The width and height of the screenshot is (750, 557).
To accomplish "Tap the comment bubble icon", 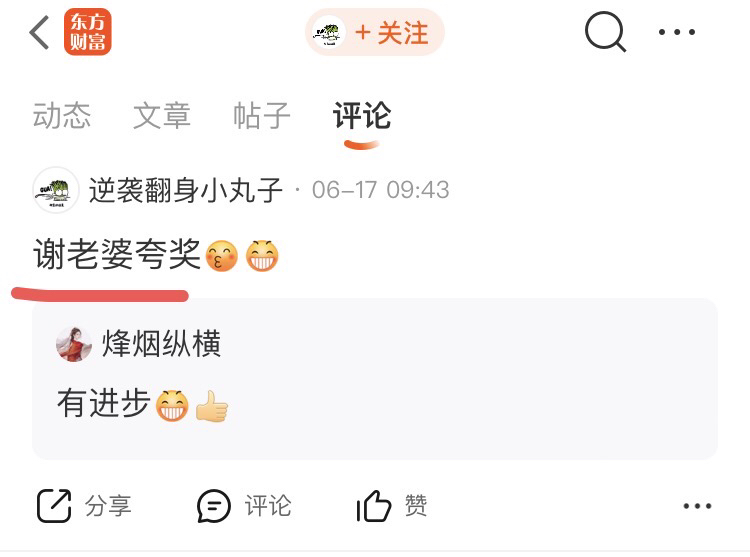I will coord(214,505).
